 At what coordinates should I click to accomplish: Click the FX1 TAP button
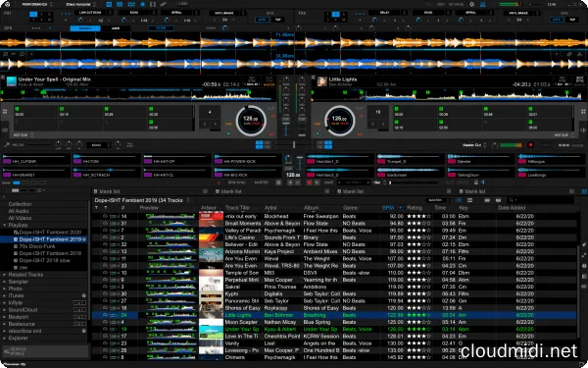pyautogui.click(x=278, y=20)
